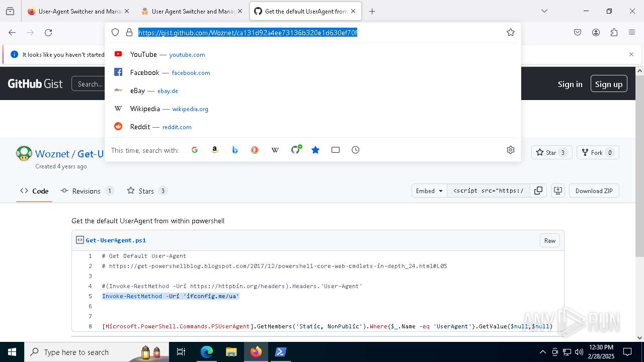Open Firefox account icon
Screen dimensions: 644x362
(596, 32)
